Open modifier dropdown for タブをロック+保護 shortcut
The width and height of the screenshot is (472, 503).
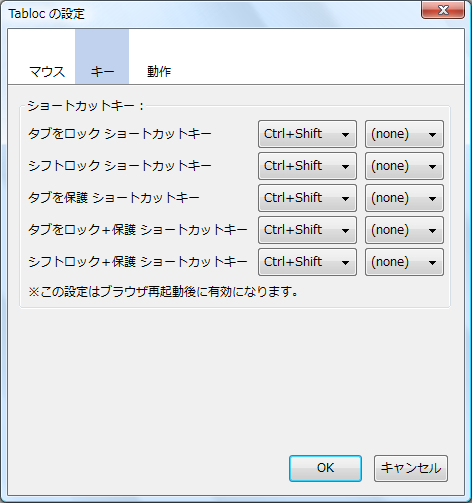[307, 230]
